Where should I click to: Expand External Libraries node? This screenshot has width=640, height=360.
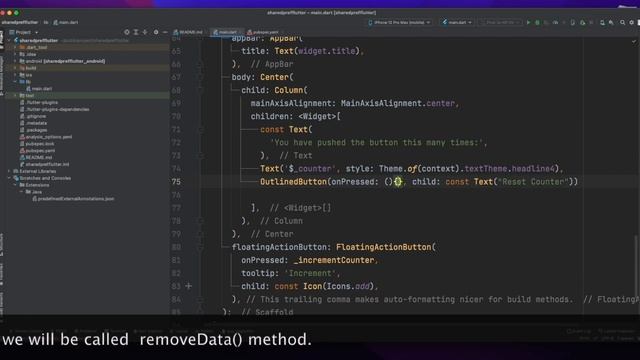(x=9, y=171)
